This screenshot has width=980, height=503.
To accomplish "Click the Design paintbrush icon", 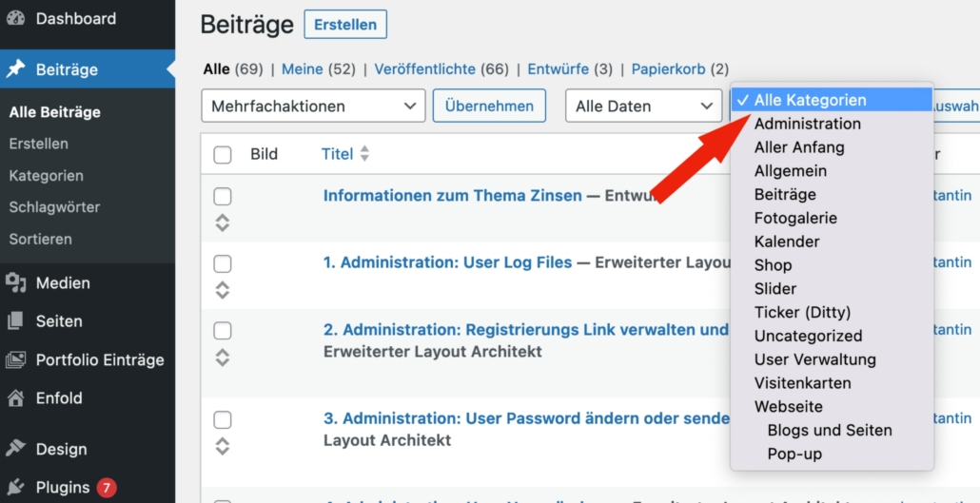I will (x=15, y=449).
